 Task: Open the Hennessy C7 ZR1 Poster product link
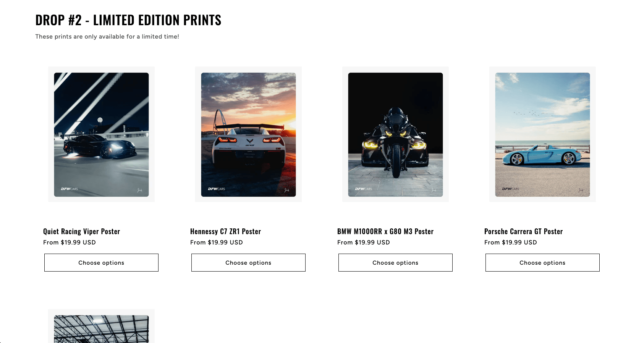225,231
